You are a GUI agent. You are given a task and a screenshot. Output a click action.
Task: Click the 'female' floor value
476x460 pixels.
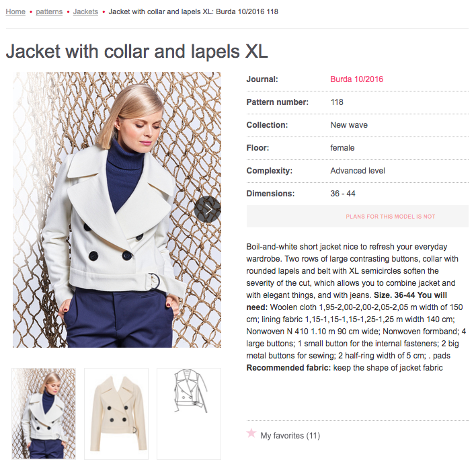click(342, 148)
